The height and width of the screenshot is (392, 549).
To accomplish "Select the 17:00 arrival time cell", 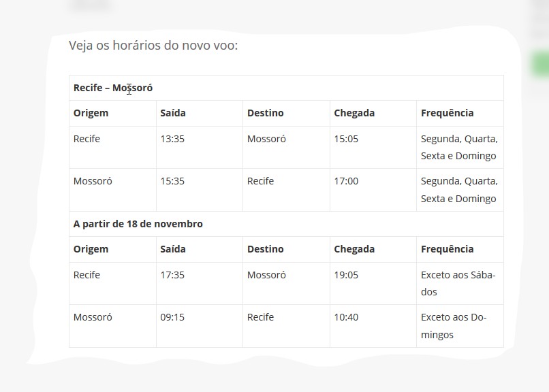I will click(346, 181).
